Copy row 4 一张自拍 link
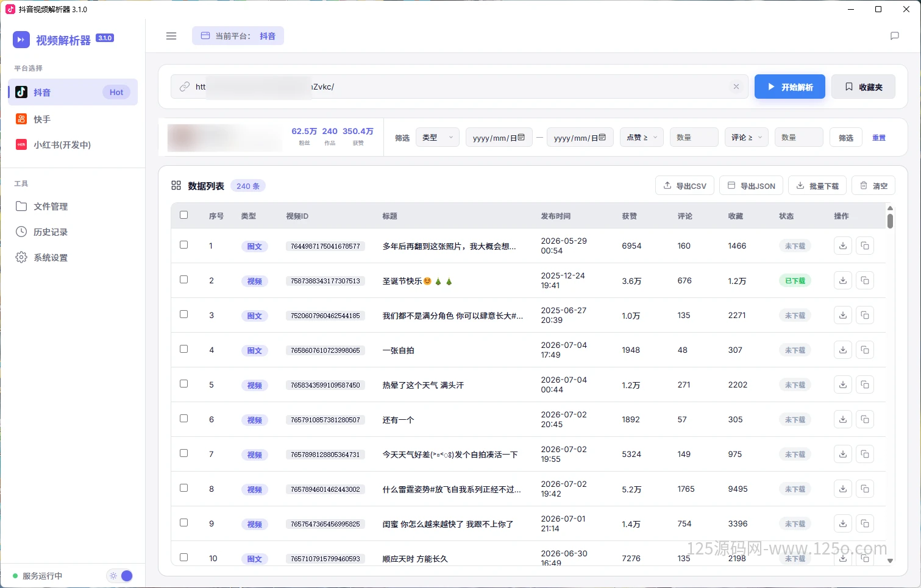The width and height of the screenshot is (921, 588). coord(865,350)
